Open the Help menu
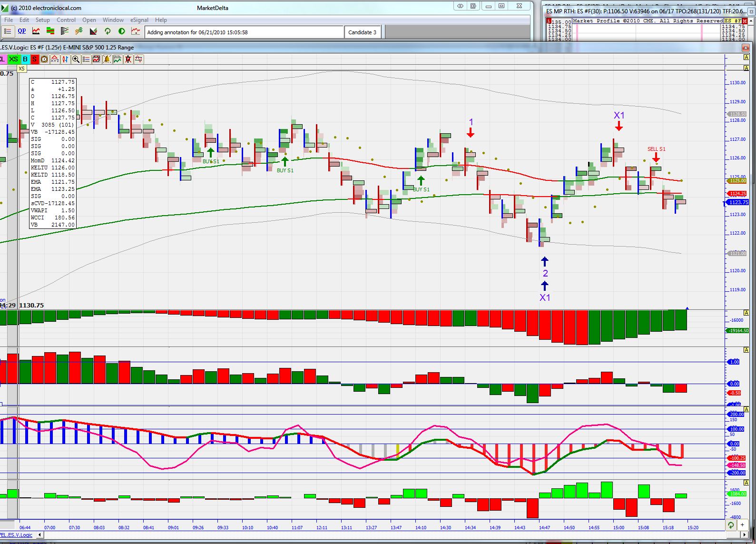 tap(161, 20)
